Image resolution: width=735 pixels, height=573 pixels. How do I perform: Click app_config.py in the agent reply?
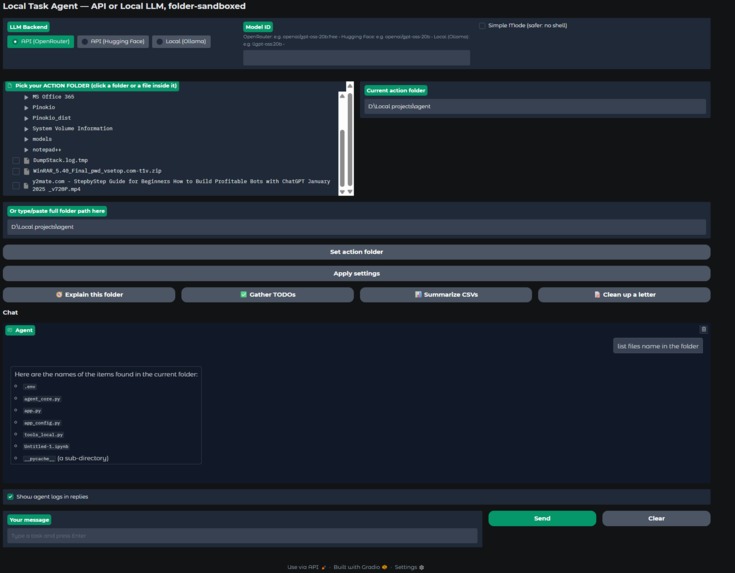(42, 423)
